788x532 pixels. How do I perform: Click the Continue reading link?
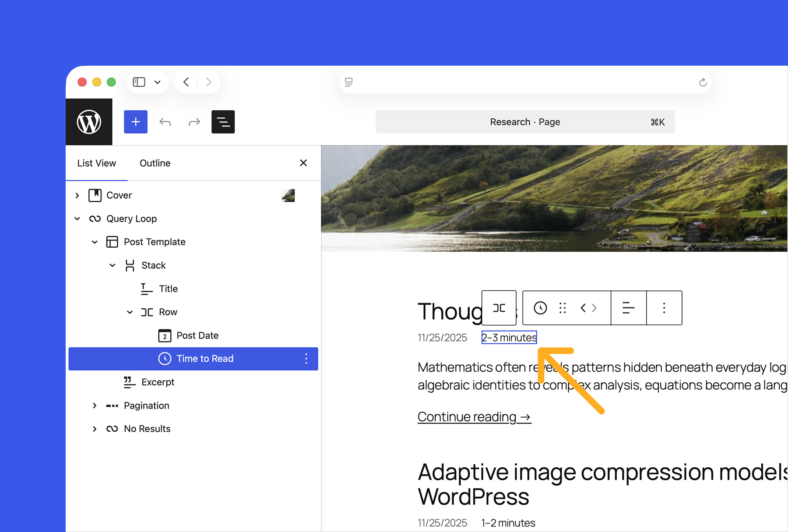tap(474, 416)
